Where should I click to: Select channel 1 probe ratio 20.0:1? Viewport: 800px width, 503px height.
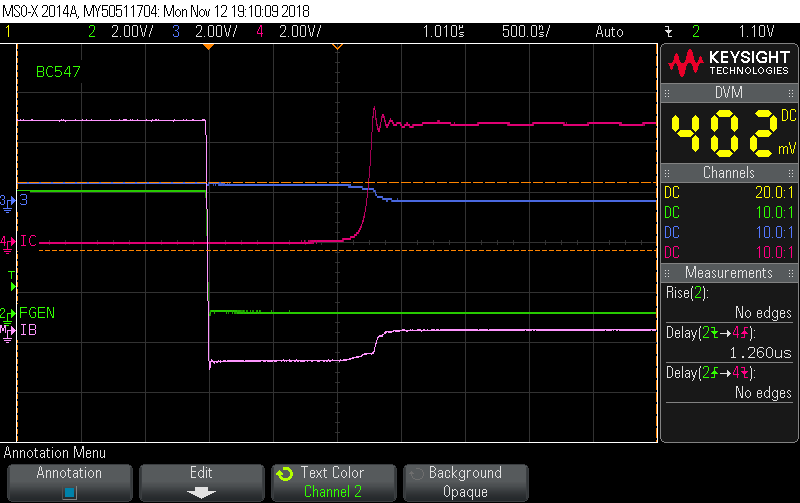pyautogui.click(x=774, y=193)
